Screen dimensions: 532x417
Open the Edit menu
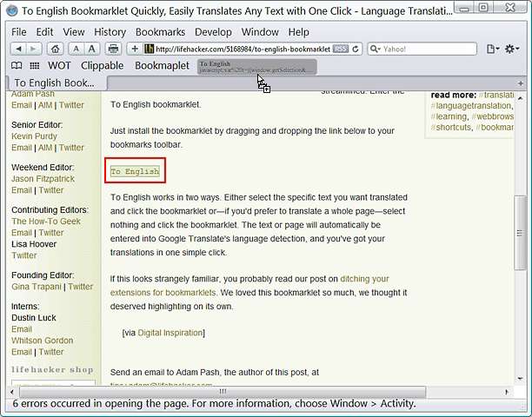click(44, 32)
